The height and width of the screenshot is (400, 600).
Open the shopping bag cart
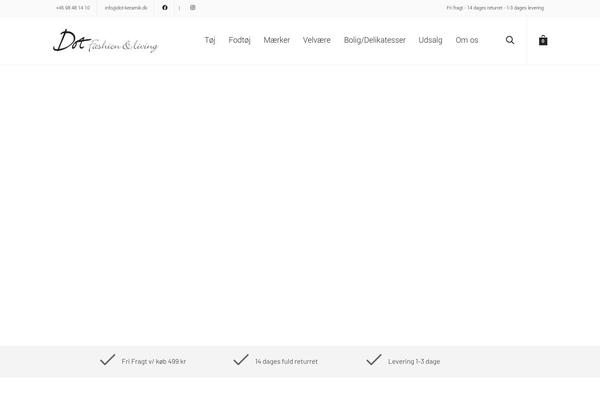click(543, 40)
